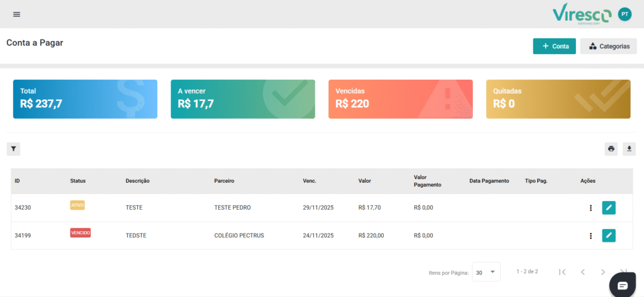Viewport: 644px width, 297px height.
Task: Click the download export icon
Action: click(x=630, y=149)
